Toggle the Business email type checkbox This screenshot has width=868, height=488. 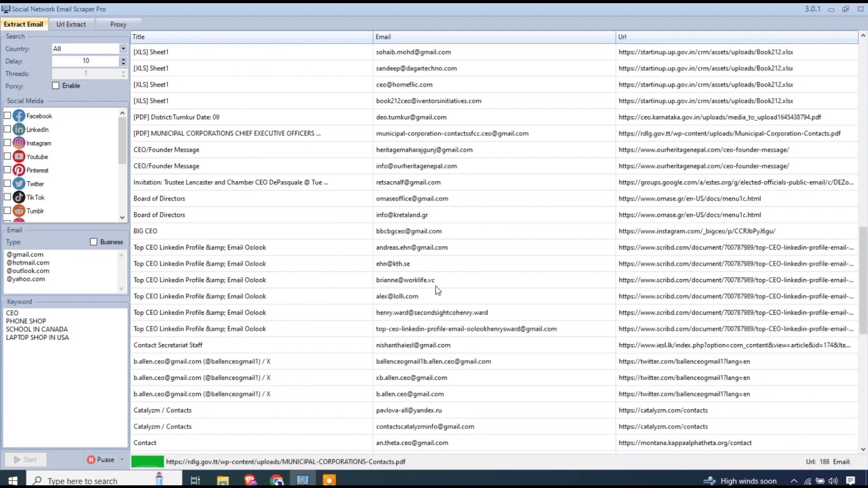tap(94, 242)
